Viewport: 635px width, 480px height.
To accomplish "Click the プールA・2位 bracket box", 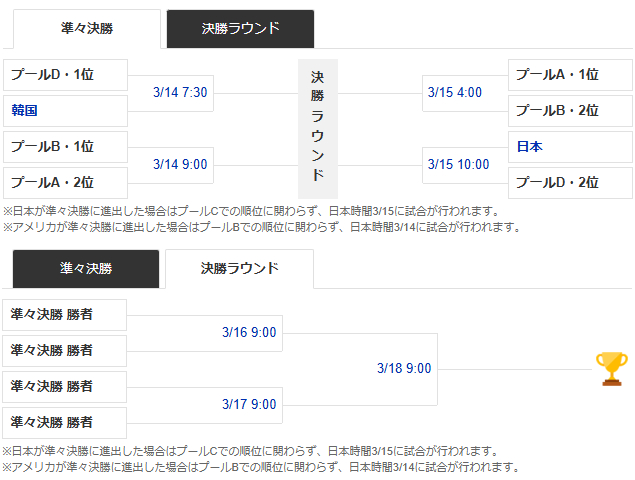I will 66,183.
